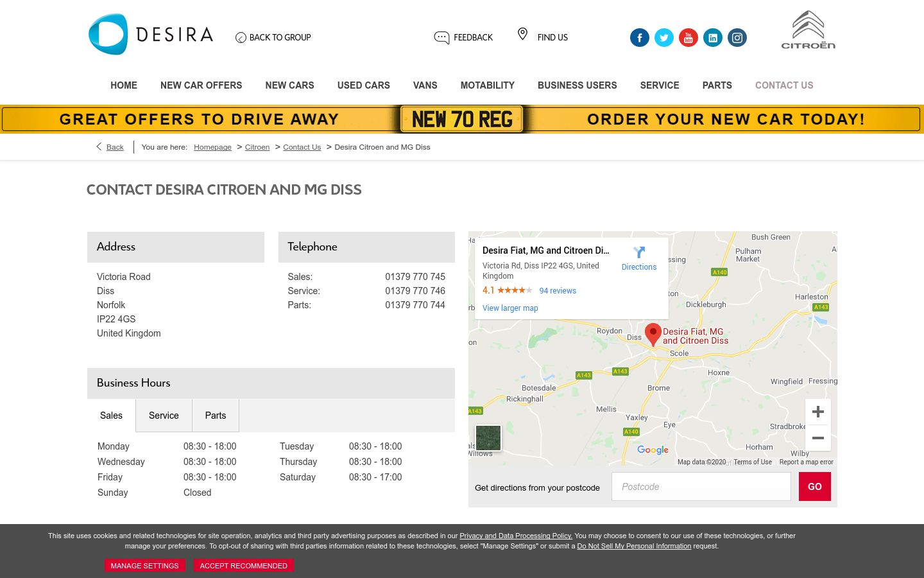Click Service phone number 01379 770 746
The height and width of the screenshot is (578, 924).
(415, 291)
